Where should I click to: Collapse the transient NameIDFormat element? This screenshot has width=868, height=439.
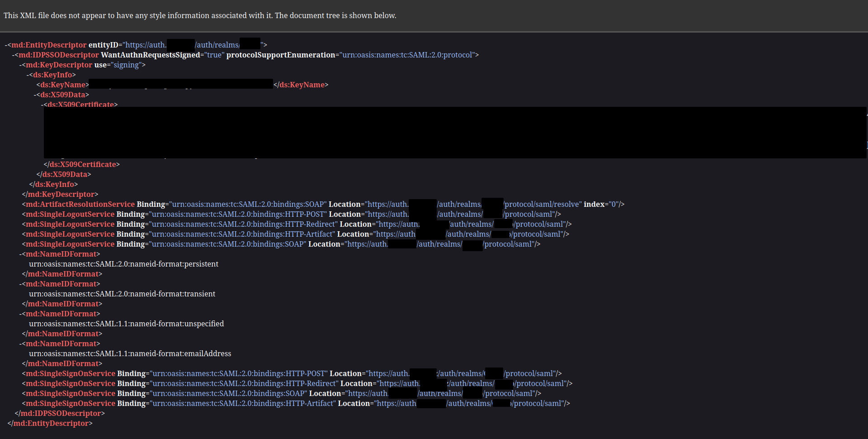coord(21,284)
